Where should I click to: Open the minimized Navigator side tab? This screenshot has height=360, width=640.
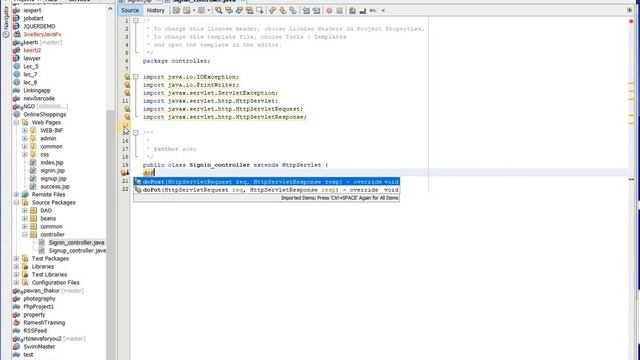[6, 22]
